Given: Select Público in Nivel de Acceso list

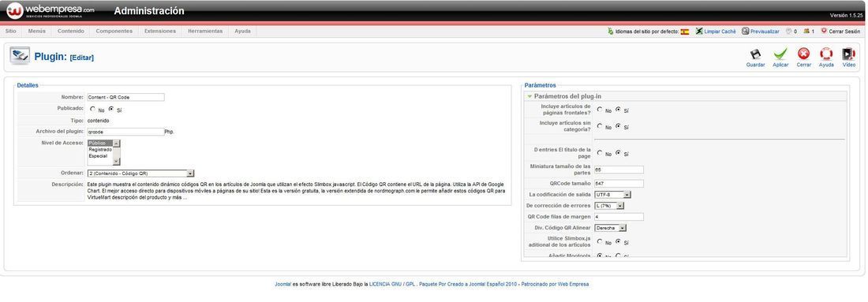Looking at the screenshot, I should (x=99, y=144).
